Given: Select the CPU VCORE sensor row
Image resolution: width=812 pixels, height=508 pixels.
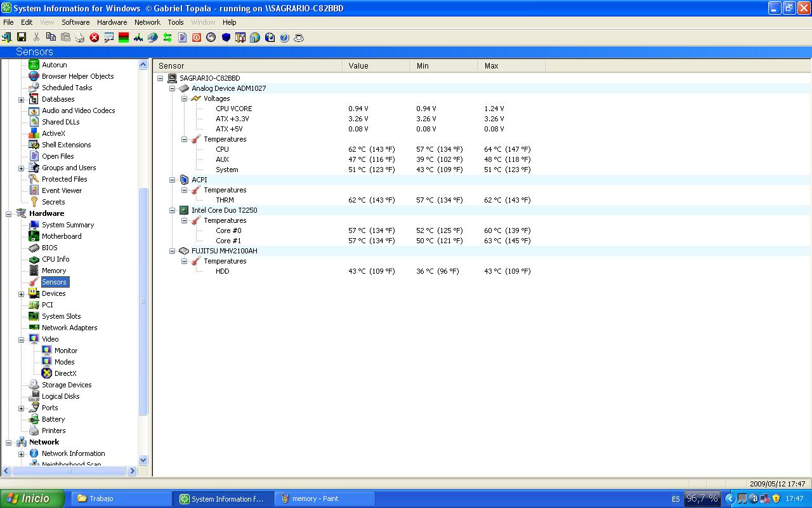Looking at the screenshot, I should click(x=233, y=109).
